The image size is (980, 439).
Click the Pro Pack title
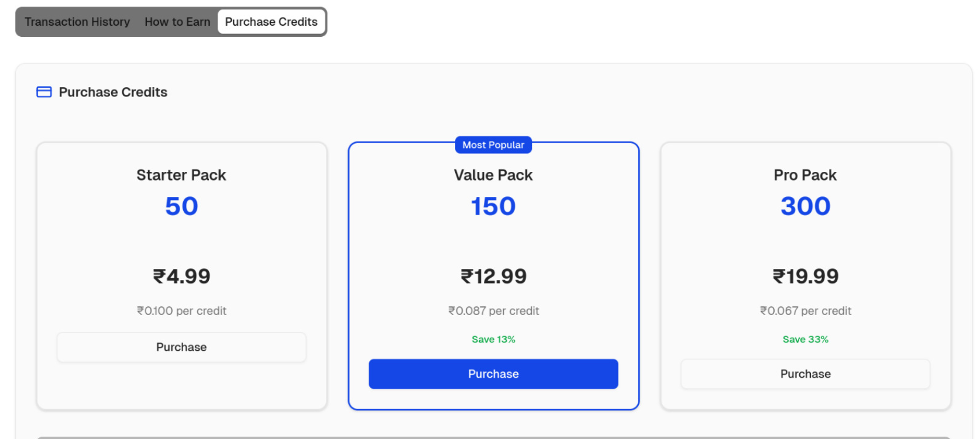(x=805, y=175)
